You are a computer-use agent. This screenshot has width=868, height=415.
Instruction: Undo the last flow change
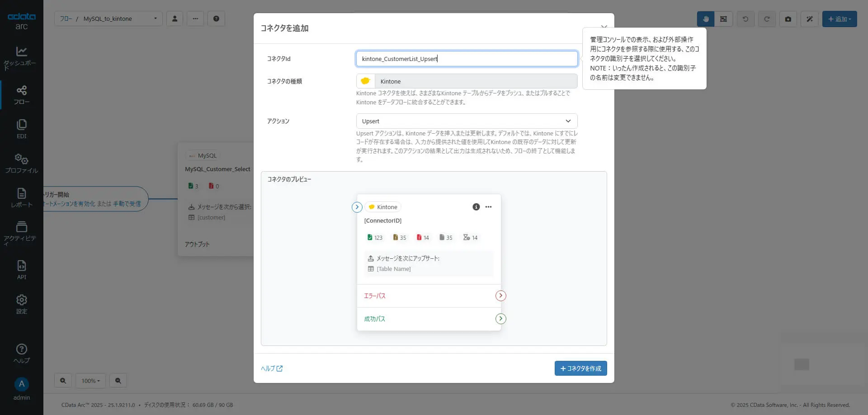coord(745,19)
